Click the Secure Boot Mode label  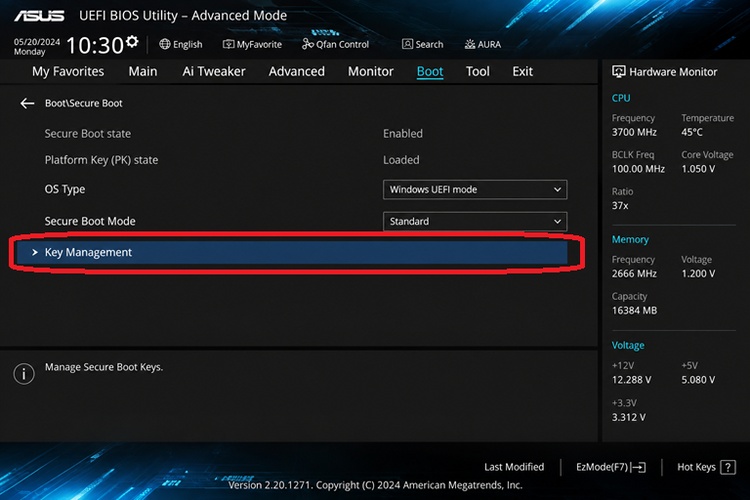(x=90, y=221)
